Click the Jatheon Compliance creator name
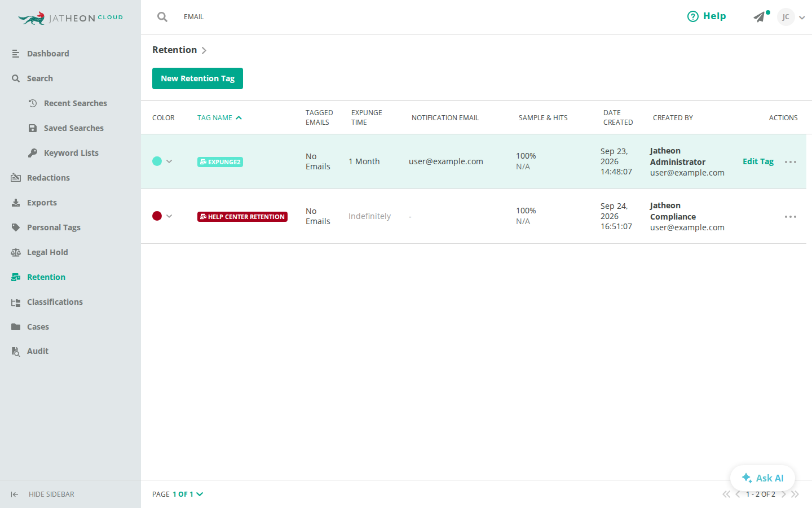This screenshot has height=508, width=812. [673, 211]
